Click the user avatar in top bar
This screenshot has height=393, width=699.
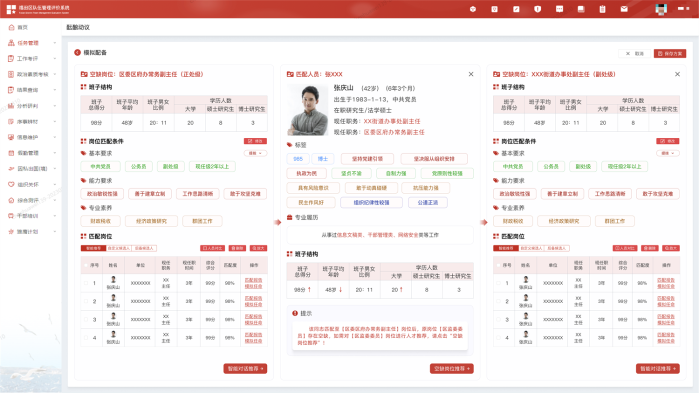[x=661, y=9]
